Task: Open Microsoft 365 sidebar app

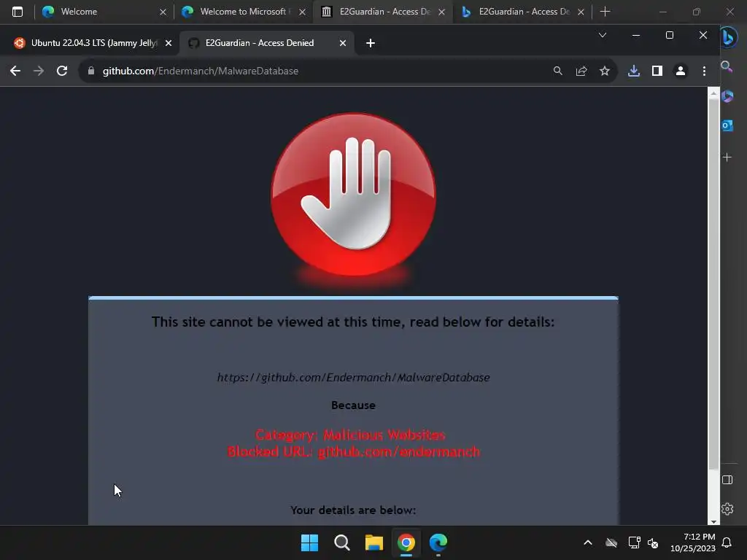Action: (727, 96)
